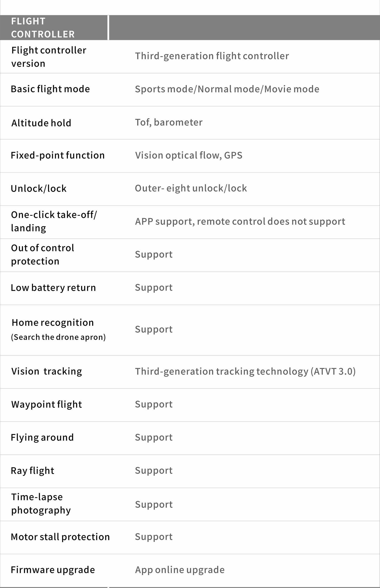This screenshot has width=380, height=588.
Task: Select 'Sports mode/Normal mode/Movie mode' text
Action: pyautogui.click(x=227, y=89)
